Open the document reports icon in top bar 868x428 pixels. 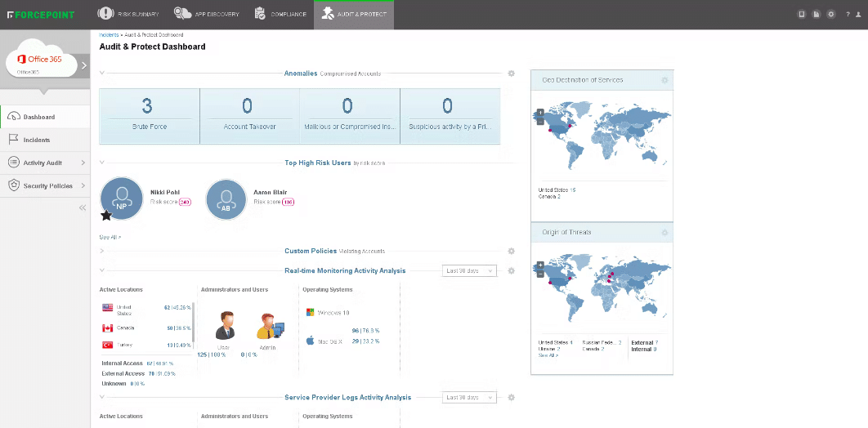pyautogui.click(x=816, y=15)
